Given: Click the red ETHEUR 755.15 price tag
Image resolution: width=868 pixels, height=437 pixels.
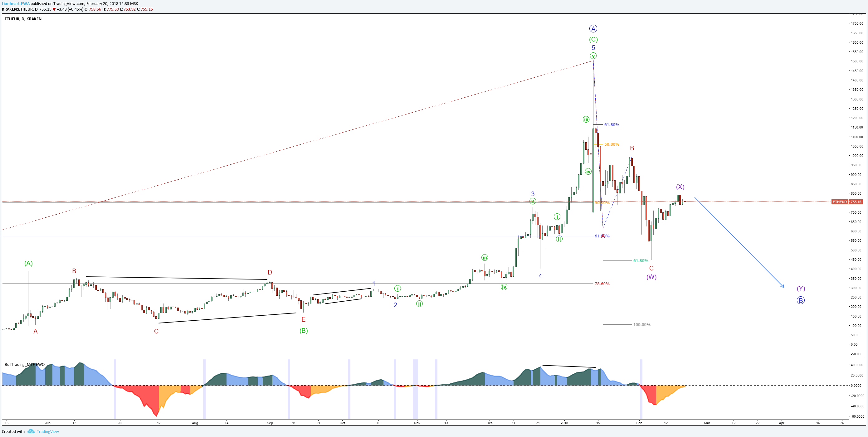Looking at the screenshot, I should (x=847, y=202).
